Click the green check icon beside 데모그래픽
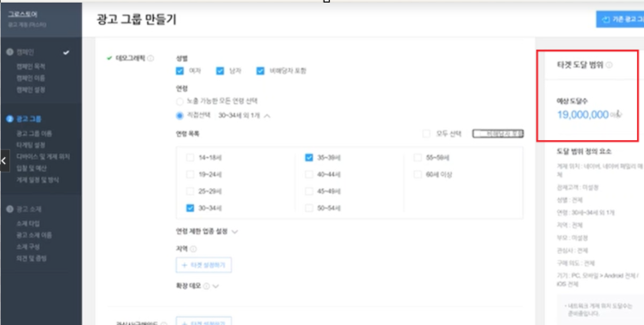The width and height of the screenshot is (644, 325). click(x=109, y=58)
